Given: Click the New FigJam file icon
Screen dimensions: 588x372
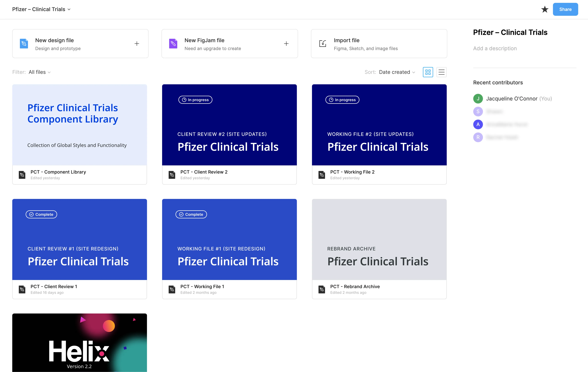Looking at the screenshot, I should pyautogui.click(x=173, y=44).
